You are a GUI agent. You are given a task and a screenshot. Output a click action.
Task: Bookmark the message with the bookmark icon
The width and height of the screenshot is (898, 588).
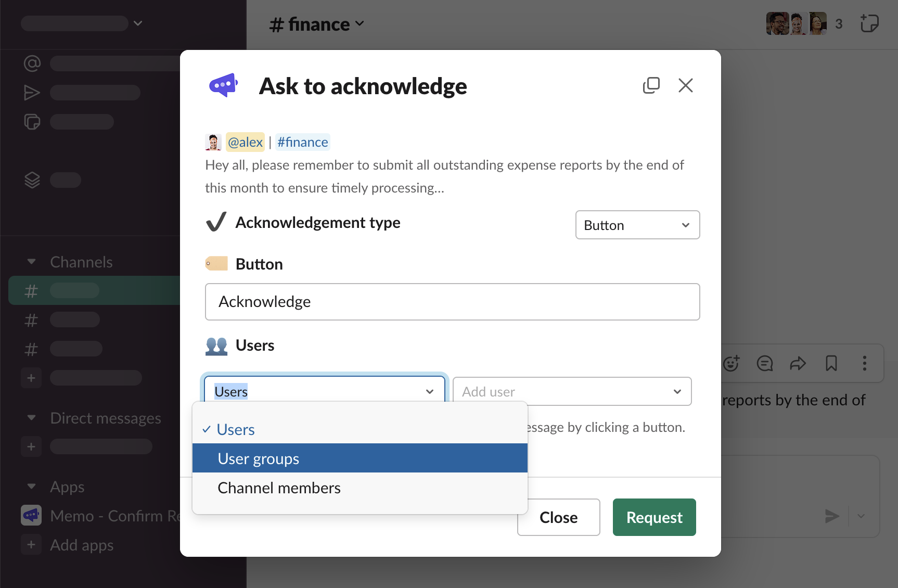pyautogui.click(x=831, y=363)
